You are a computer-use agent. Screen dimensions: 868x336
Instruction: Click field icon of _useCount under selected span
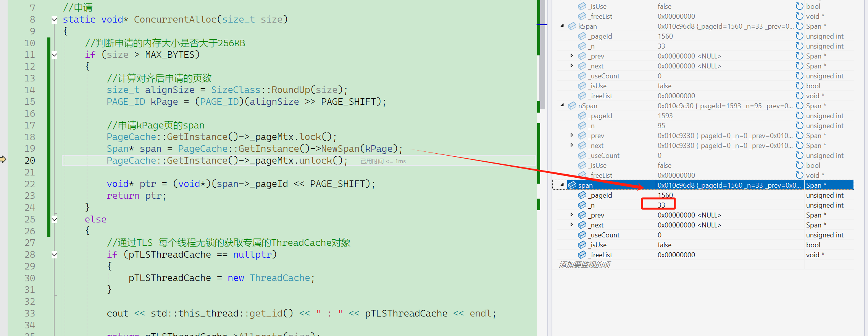click(582, 235)
